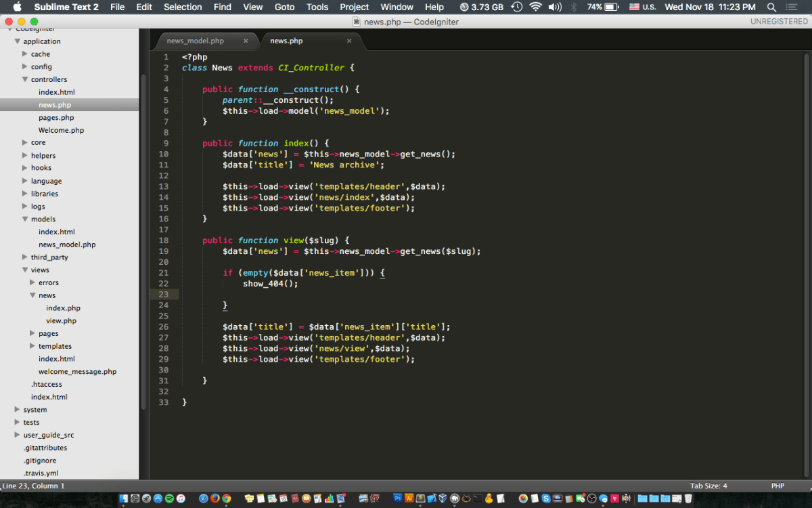Expand the config folder

point(25,66)
